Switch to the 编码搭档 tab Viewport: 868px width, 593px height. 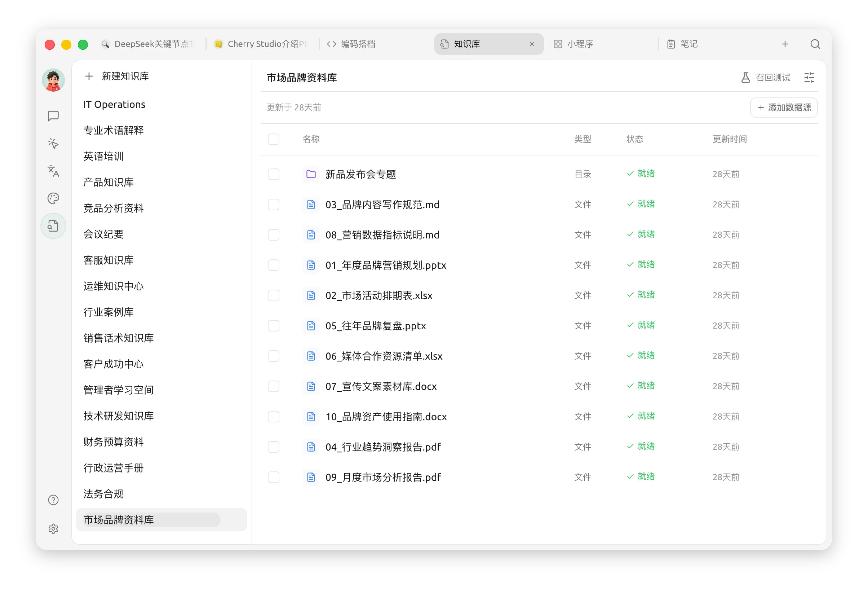click(x=375, y=44)
